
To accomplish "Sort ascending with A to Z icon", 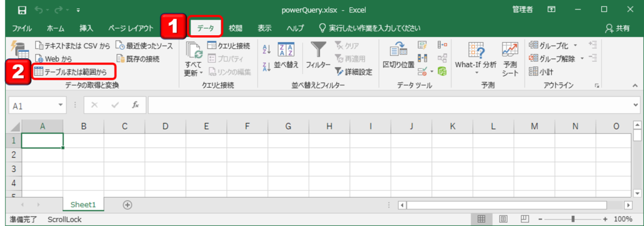I will click(x=266, y=50).
